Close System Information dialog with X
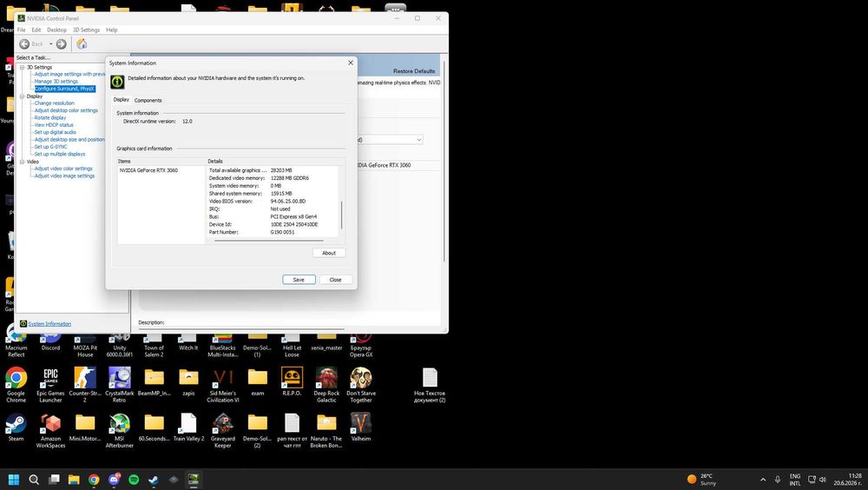The height and width of the screenshot is (490, 868). pos(351,63)
